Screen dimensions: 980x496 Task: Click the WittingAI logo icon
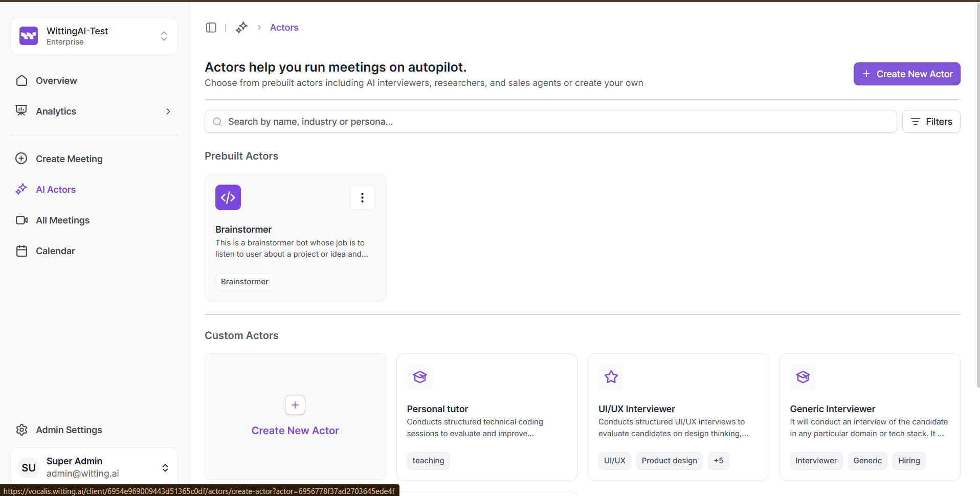tap(29, 36)
